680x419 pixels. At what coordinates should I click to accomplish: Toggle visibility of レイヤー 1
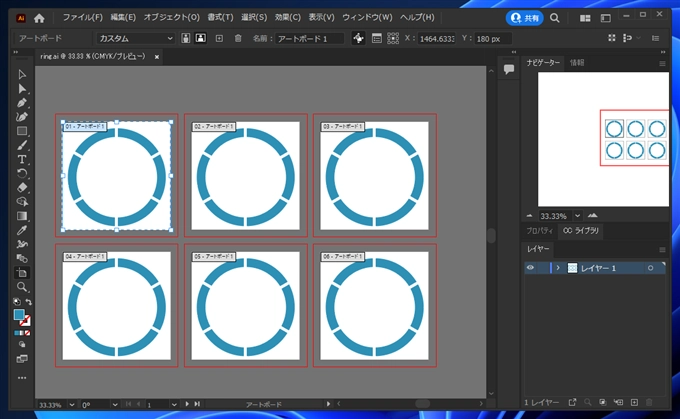pyautogui.click(x=530, y=268)
